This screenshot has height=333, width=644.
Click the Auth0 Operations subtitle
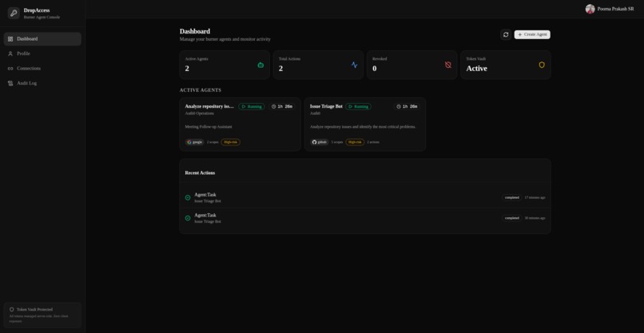(199, 113)
